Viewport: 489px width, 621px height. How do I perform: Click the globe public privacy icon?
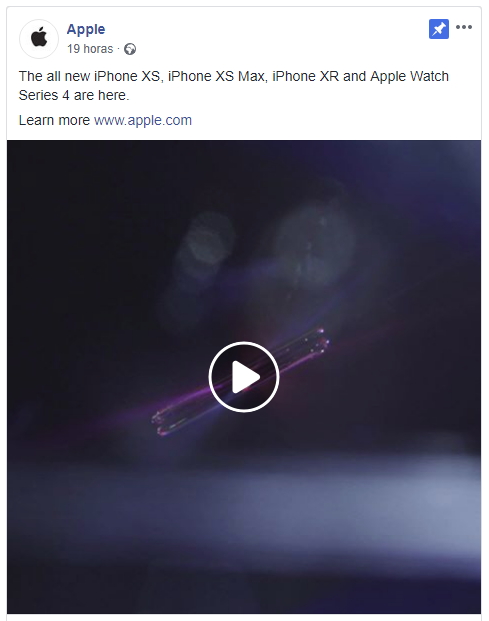(x=130, y=49)
